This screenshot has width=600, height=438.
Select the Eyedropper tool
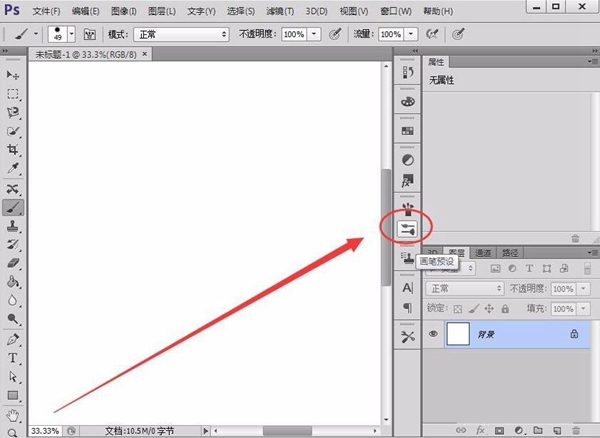click(x=13, y=169)
